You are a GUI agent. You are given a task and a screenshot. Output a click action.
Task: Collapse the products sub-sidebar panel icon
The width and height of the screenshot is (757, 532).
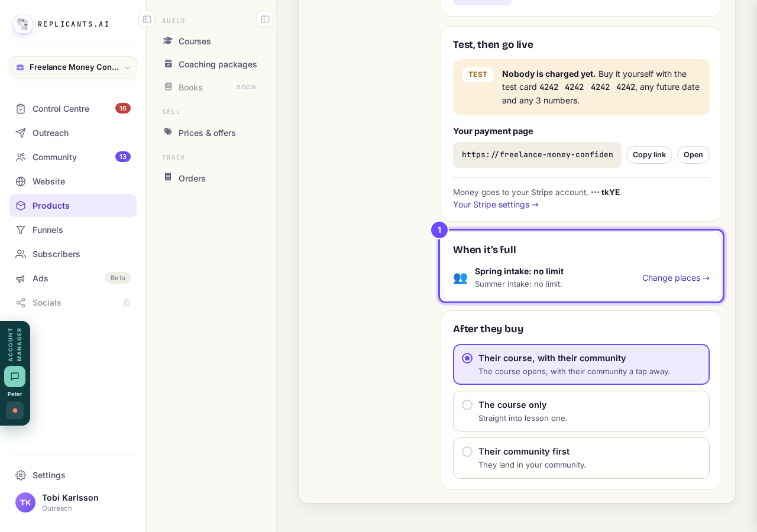point(265,19)
